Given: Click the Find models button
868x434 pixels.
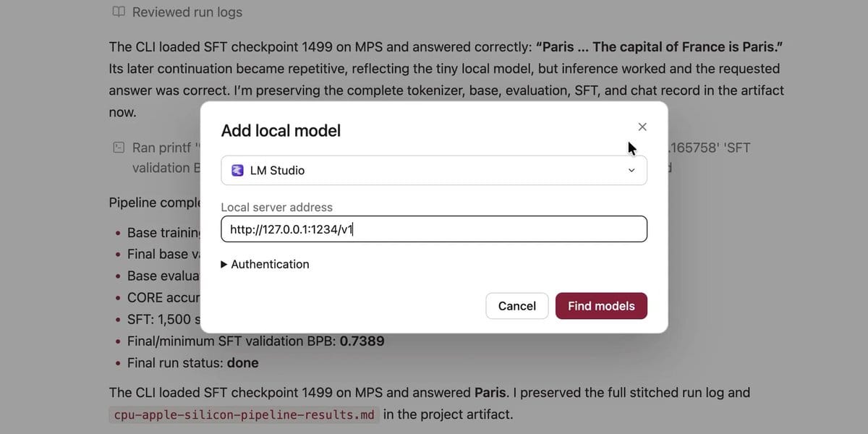Looking at the screenshot, I should (601, 306).
